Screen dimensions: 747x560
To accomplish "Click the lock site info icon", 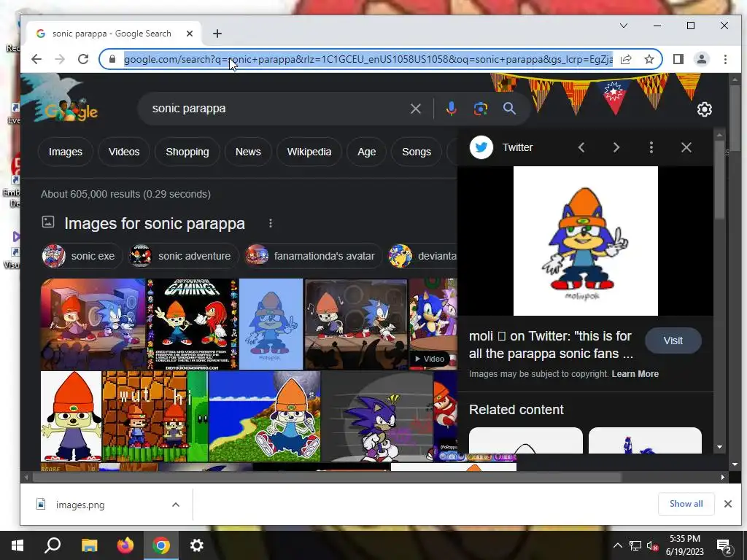I will click(112, 59).
